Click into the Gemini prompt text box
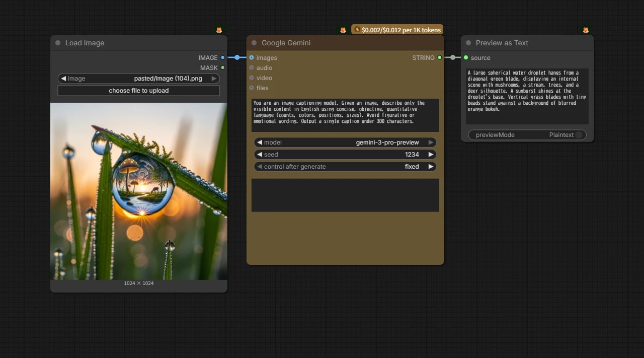Image resolution: width=644 pixels, height=358 pixels. coord(345,115)
